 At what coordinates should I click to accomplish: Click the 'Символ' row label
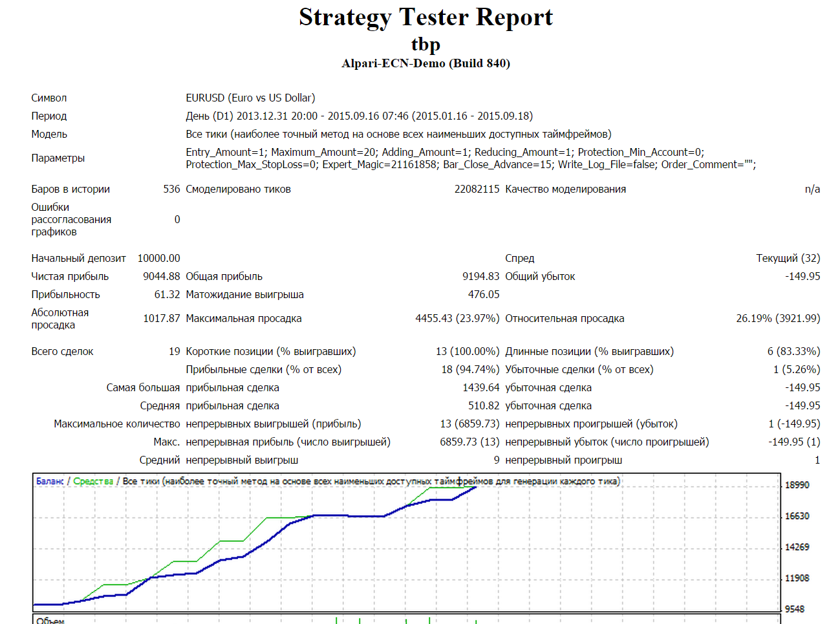pos(49,98)
